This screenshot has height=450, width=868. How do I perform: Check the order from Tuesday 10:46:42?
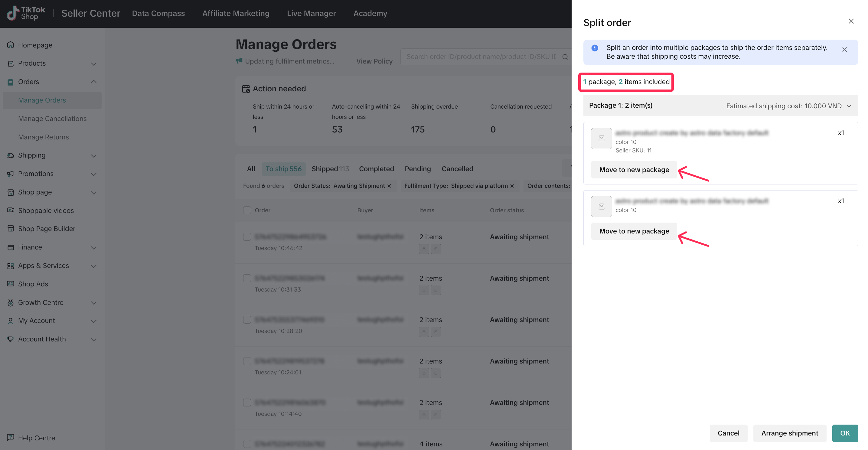(x=247, y=237)
